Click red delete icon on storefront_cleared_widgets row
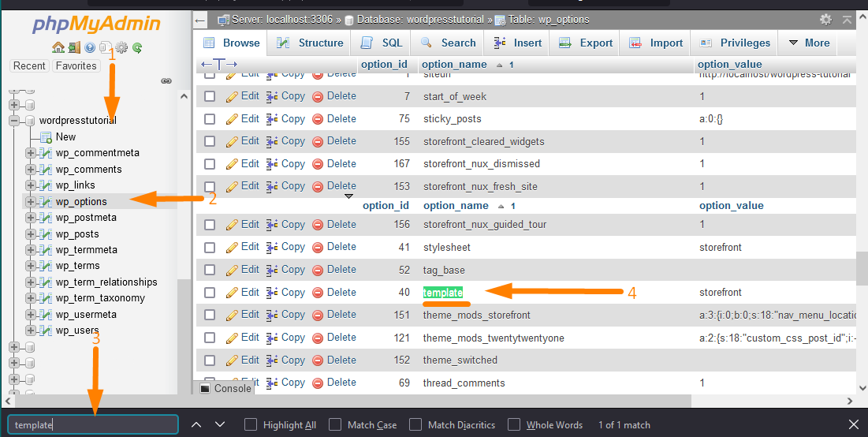868x437 pixels. [318, 142]
